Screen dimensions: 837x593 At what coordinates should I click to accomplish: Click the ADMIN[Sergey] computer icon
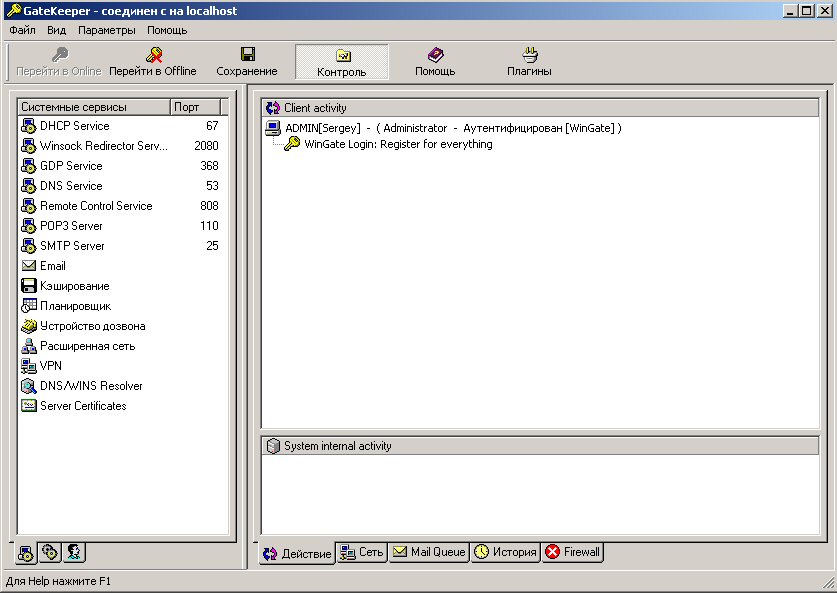click(273, 128)
